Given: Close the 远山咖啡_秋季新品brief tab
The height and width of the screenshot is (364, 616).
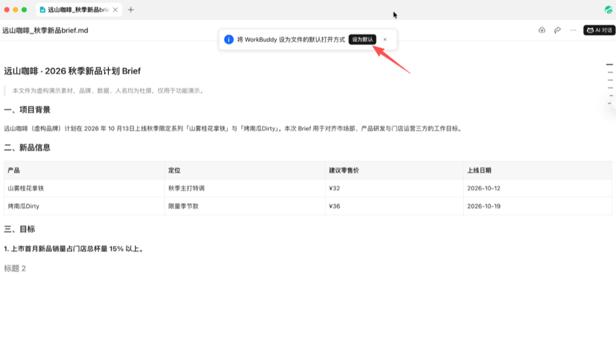Looking at the screenshot, I should [115, 10].
